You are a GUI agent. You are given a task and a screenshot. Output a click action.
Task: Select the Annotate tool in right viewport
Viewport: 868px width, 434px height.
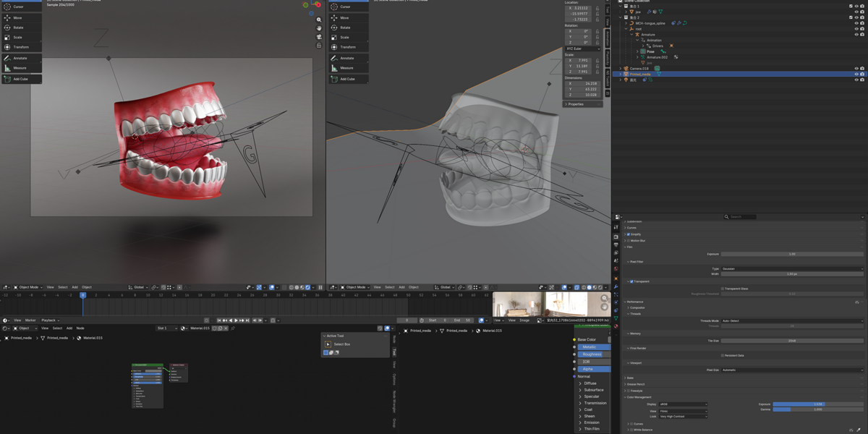pos(348,58)
